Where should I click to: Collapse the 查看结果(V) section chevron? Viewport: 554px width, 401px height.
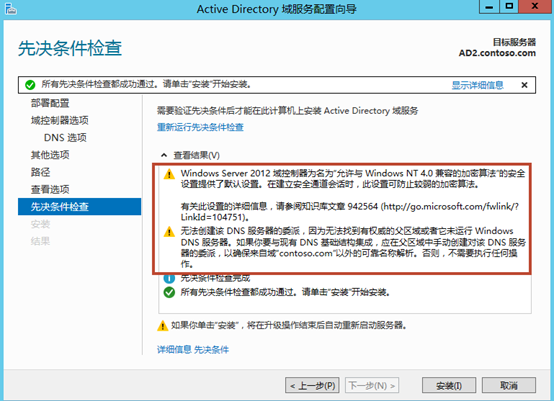pyautogui.click(x=164, y=155)
